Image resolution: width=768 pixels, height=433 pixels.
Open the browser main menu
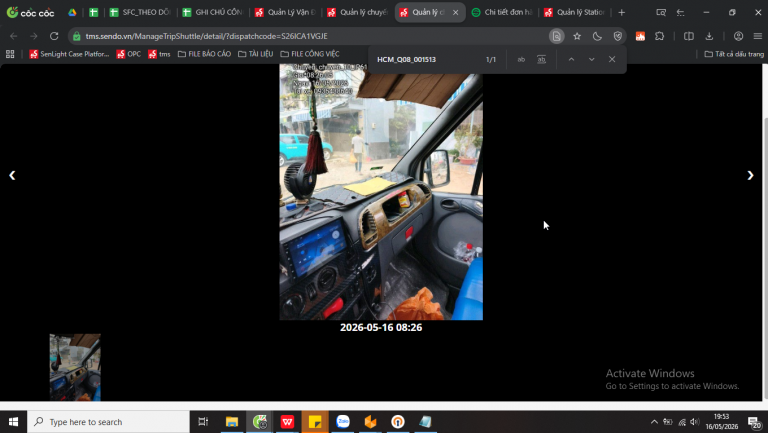pyautogui.click(x=758, y=36)
